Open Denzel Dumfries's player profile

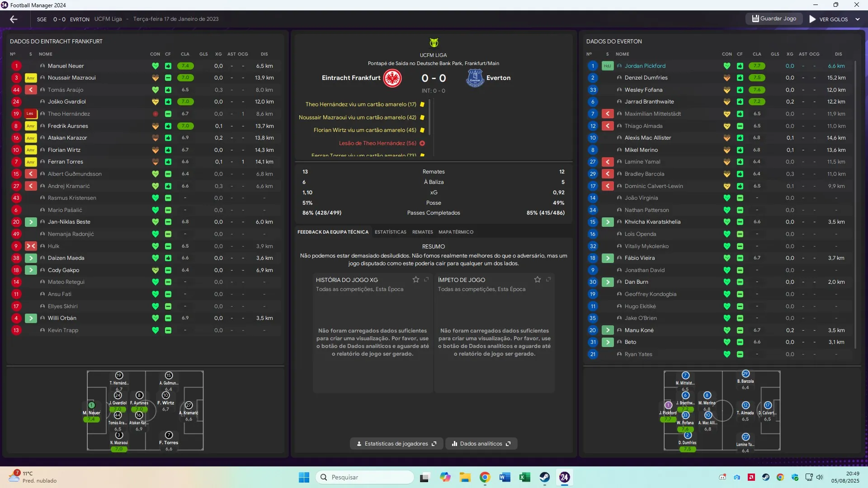pyautogui.click(x=646, y=78)
